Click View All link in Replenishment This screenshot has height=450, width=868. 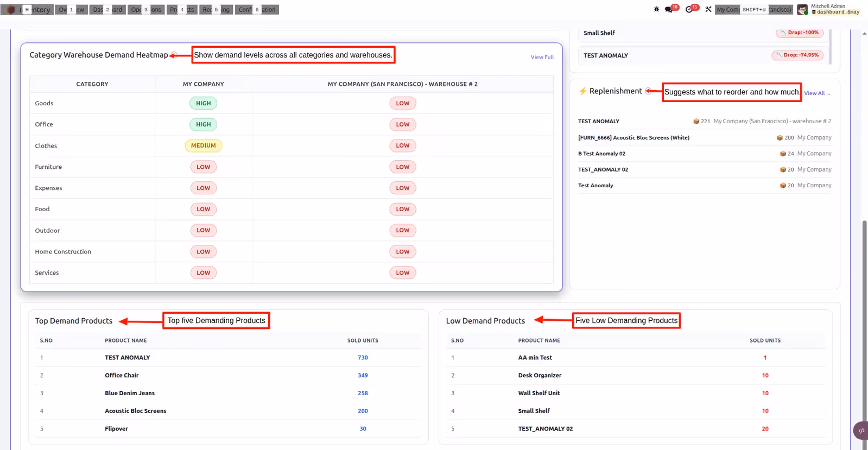point(817,93)
